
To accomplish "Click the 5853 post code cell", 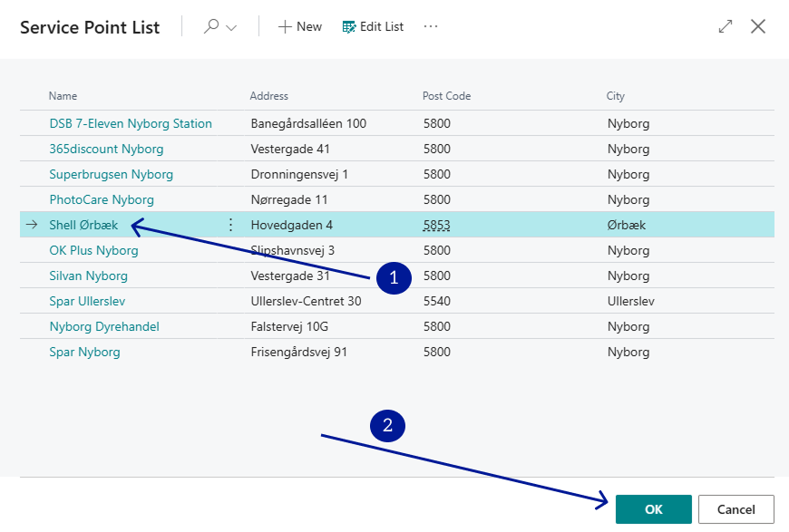I will pyautogui.click(x=437, y=225).
